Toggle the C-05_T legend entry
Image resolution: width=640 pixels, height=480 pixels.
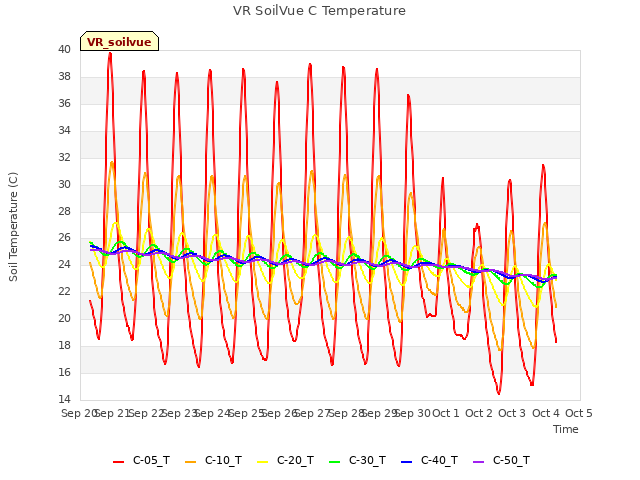[141, 460]
